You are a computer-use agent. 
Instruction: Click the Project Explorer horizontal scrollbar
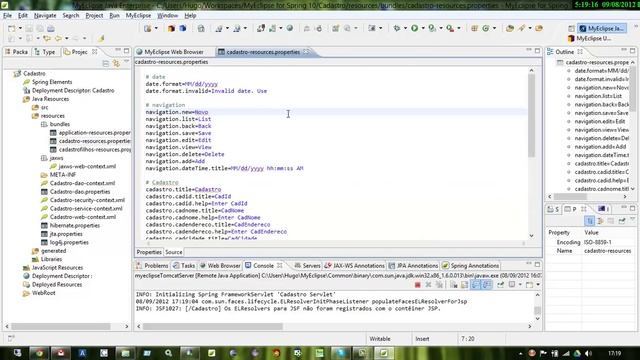tap(60, 327)
